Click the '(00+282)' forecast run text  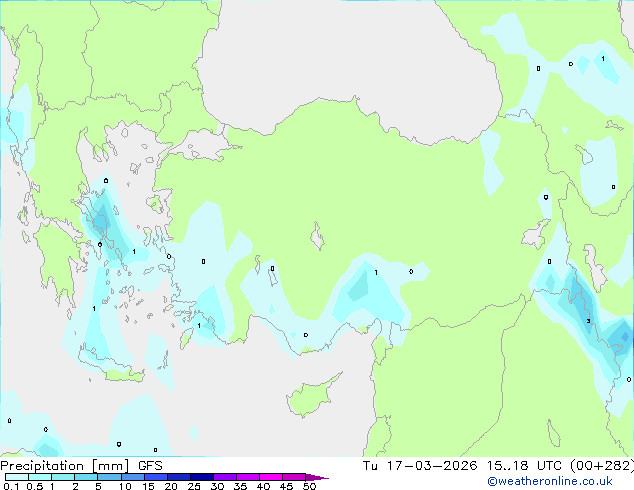click(602, 466)
